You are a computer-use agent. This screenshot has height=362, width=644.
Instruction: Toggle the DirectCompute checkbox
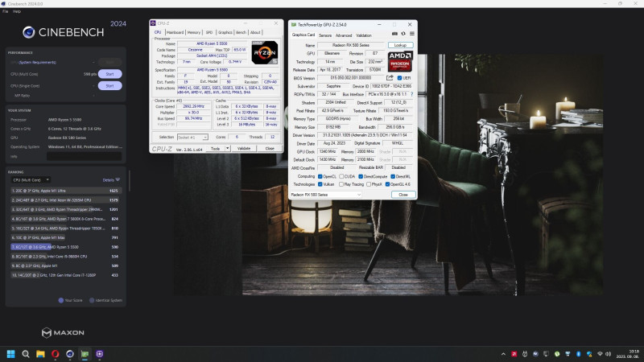tap(361, 176)
